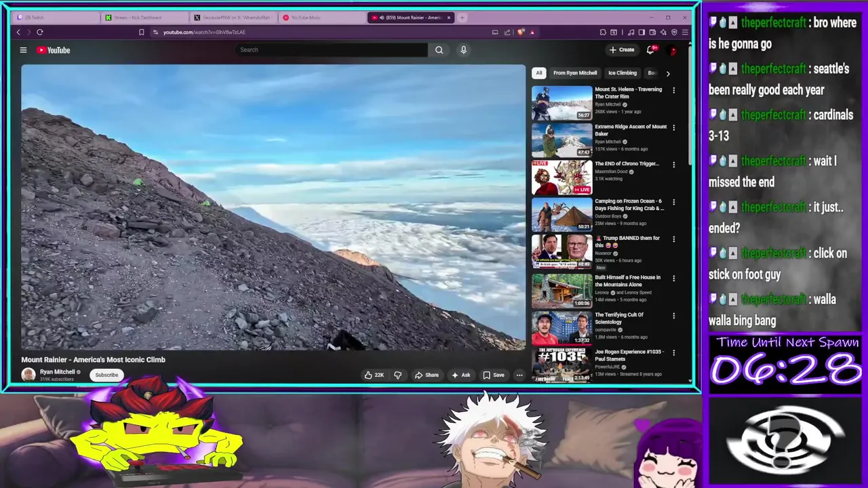868x488 pixels.
Task: Open options for Camping on Frozen Ocean video
Action: point(673,202)
